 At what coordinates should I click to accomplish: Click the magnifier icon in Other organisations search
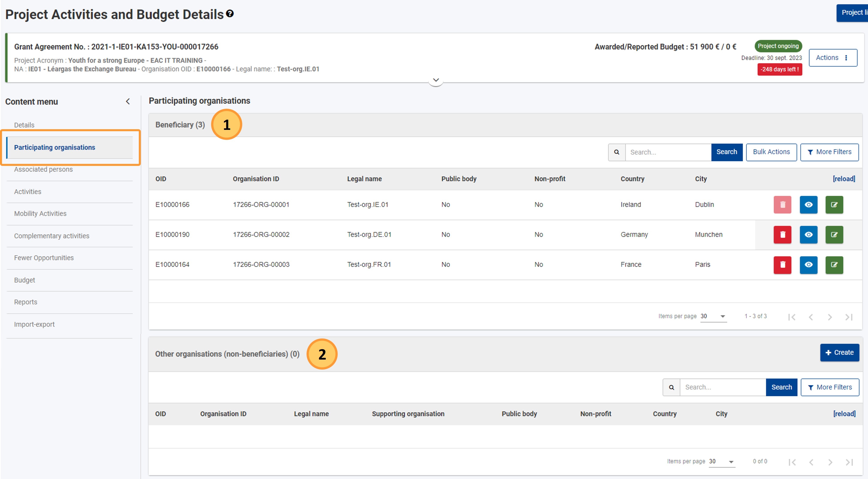pyautogui.click(x=671, y=387)
